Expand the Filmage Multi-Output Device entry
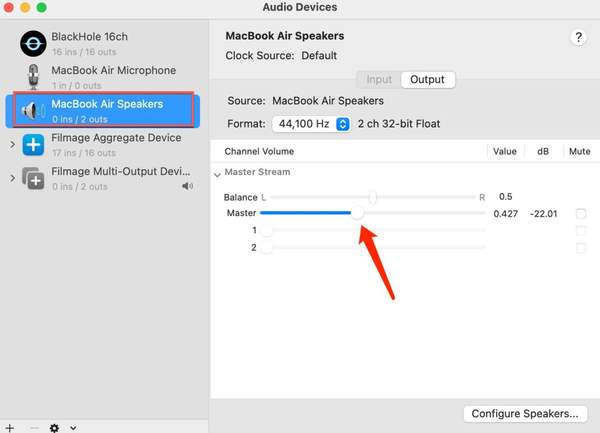Screen dimensions: 600x433 pos(12,179)
